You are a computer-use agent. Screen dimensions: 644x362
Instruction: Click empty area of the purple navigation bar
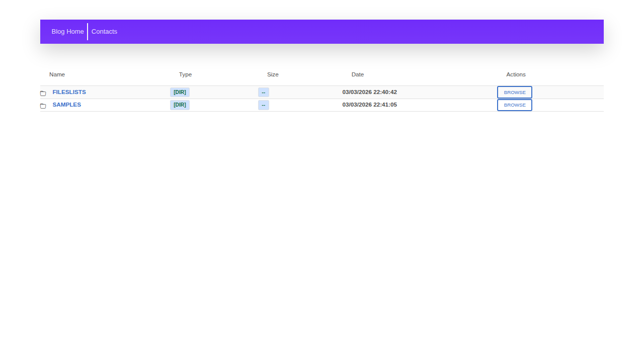(x=352, y=32)
